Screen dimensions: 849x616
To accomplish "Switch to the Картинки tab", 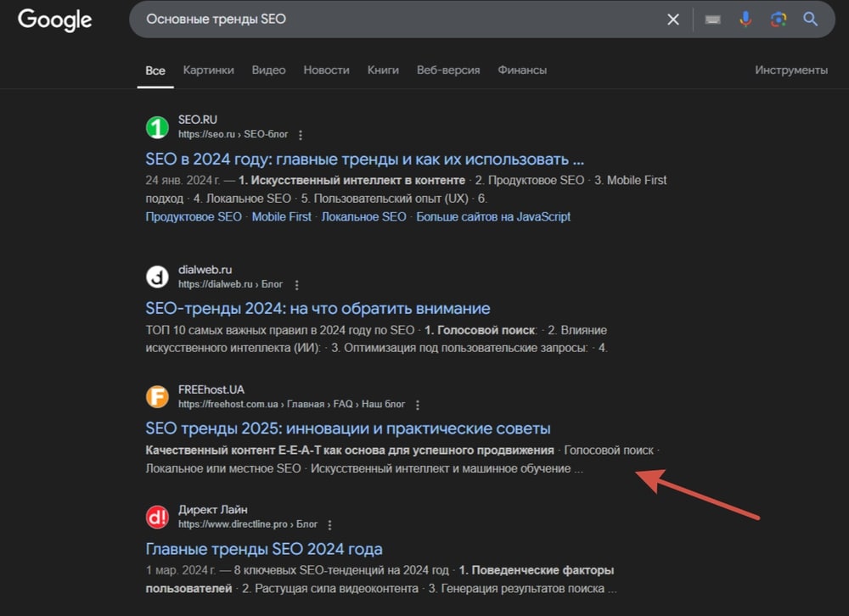I will pyautogui.click(x=209, y=70).
